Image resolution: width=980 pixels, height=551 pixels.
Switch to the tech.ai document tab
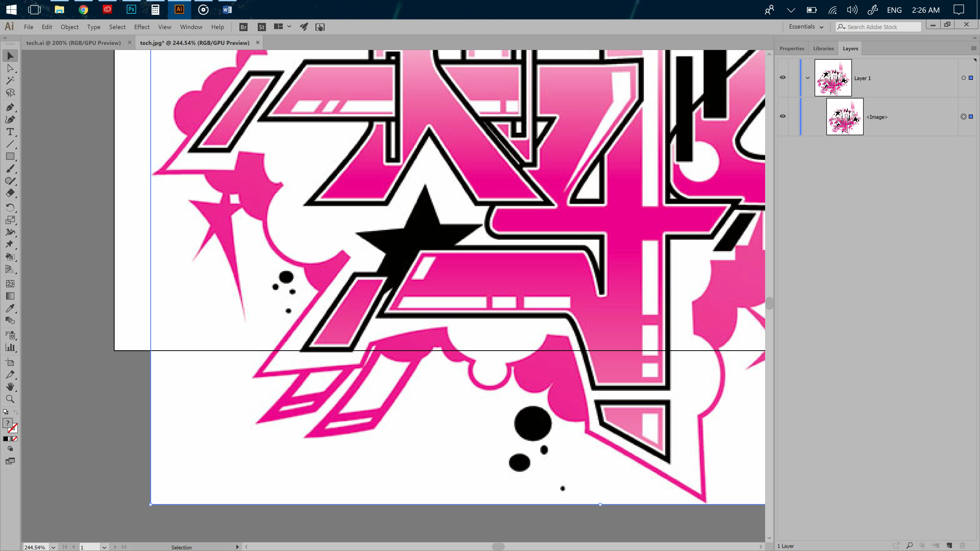(x=73, y=43)
